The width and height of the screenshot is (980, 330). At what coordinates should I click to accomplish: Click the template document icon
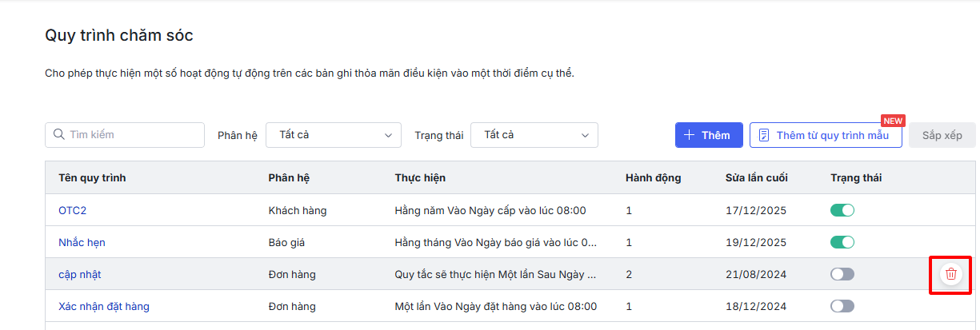pos(764,135)
